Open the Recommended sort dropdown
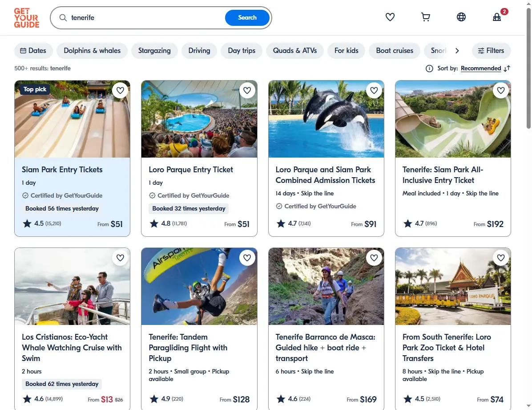 point(481,69)
